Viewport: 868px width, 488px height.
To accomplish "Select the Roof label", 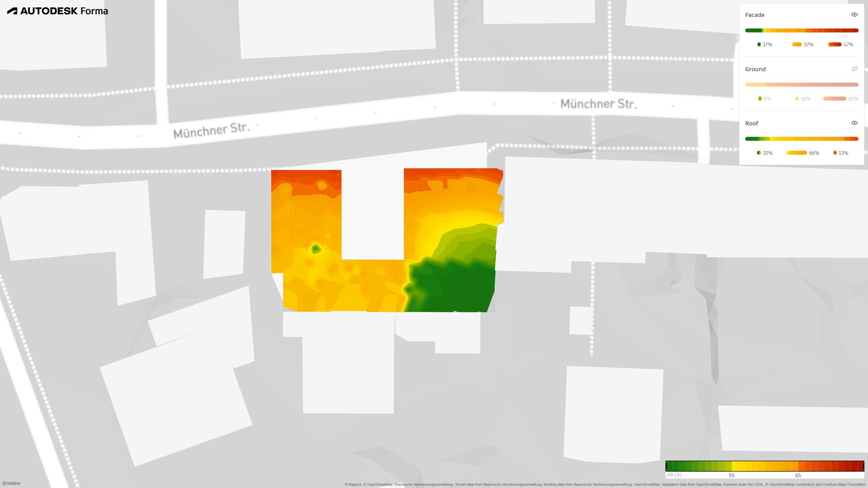I will point(752,123).
